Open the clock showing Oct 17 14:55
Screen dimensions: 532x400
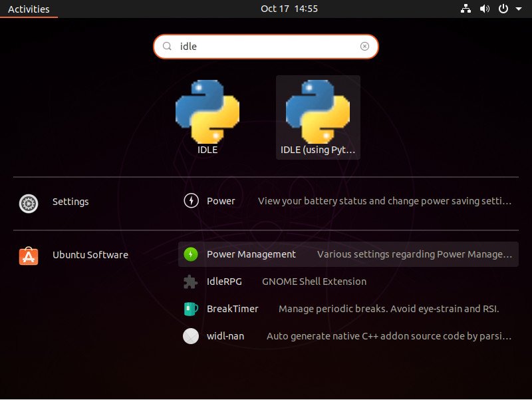coord(289,9)
